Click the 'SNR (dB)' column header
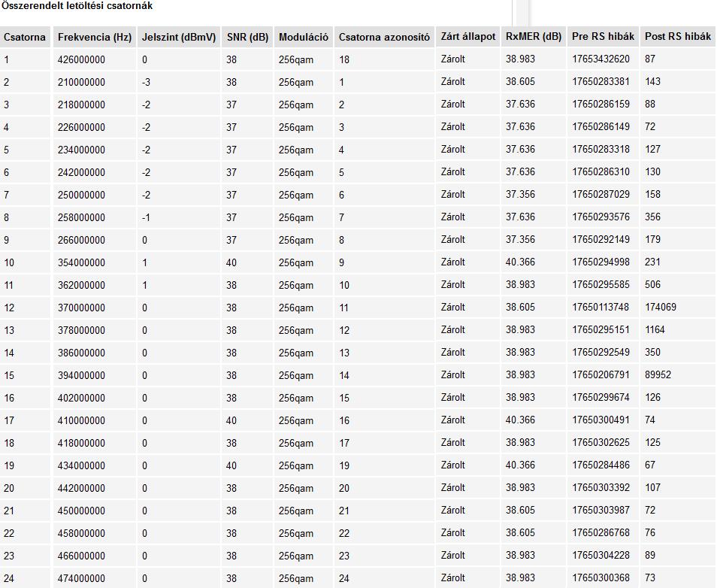Viewport: 717px width, 588px height. (x=247, y=37)
